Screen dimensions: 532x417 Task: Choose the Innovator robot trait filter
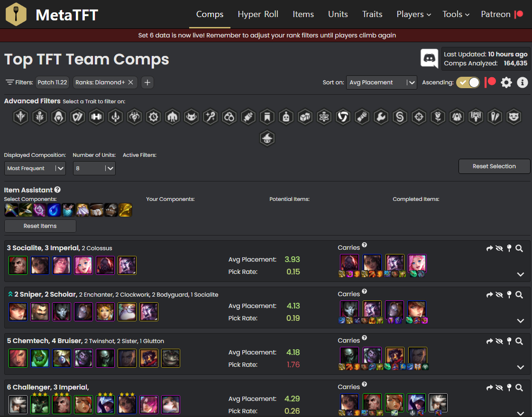[286, 117]
